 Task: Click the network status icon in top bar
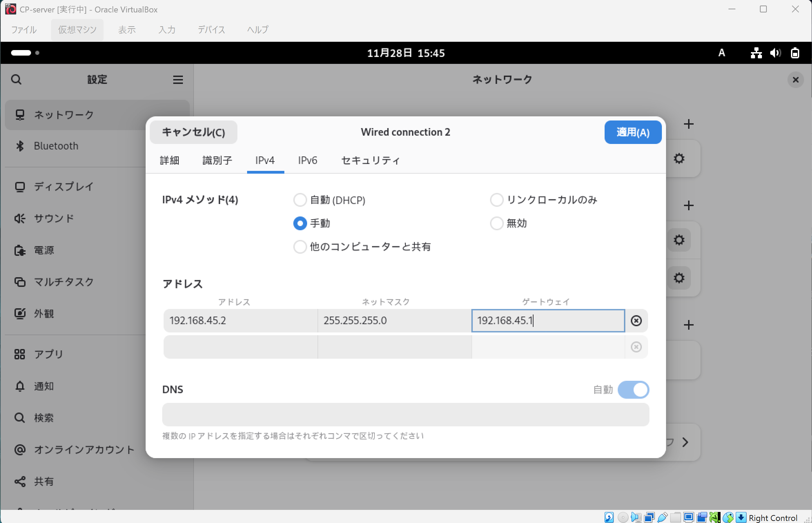click(x=756, y=53)
